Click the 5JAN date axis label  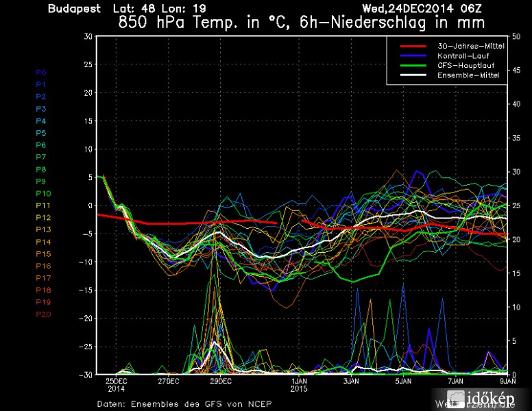click(403, 381)
